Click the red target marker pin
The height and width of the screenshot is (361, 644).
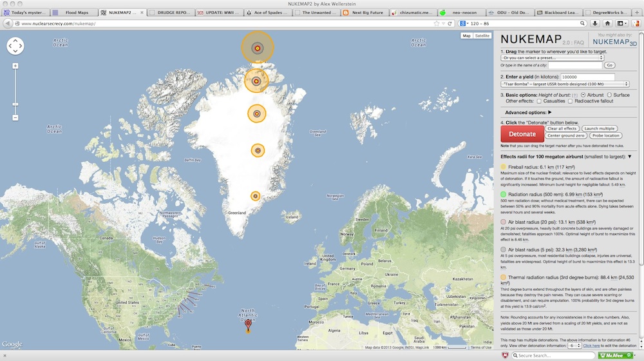point(249,324)
